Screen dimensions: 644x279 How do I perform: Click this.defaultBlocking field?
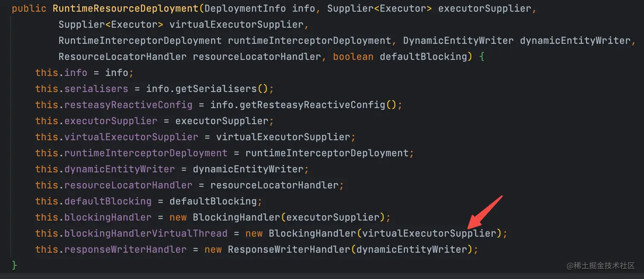point(93,201)
